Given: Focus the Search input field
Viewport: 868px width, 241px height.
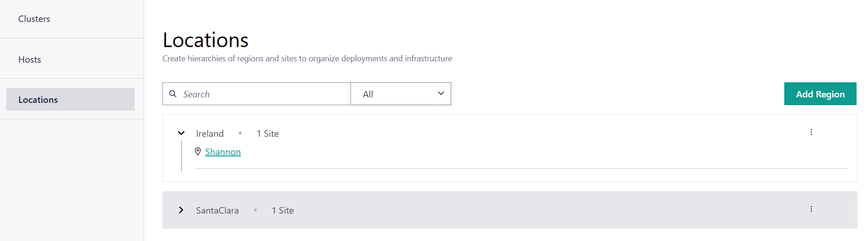Looking at the screenshot, I should point(263,94).
